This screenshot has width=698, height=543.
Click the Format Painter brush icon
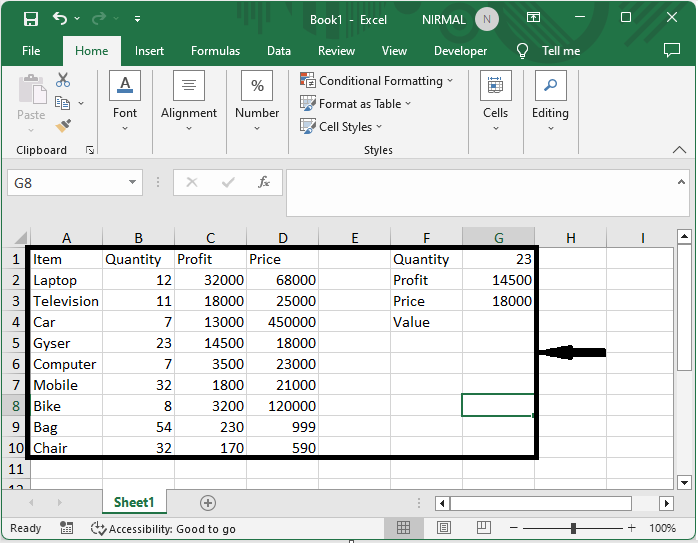tap(63, 125)
